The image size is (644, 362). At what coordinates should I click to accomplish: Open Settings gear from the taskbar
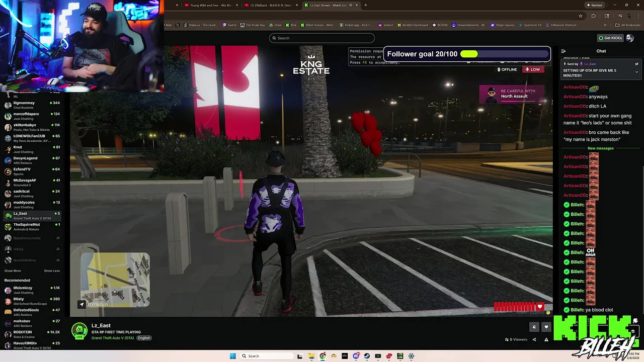(411, 356)
